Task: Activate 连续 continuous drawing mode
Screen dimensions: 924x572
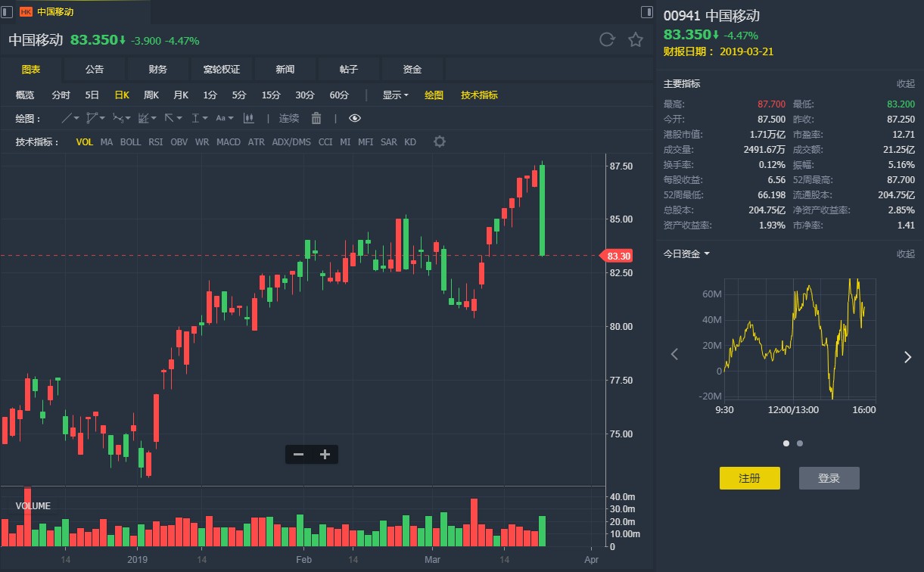Action: (x=288, y=118)
